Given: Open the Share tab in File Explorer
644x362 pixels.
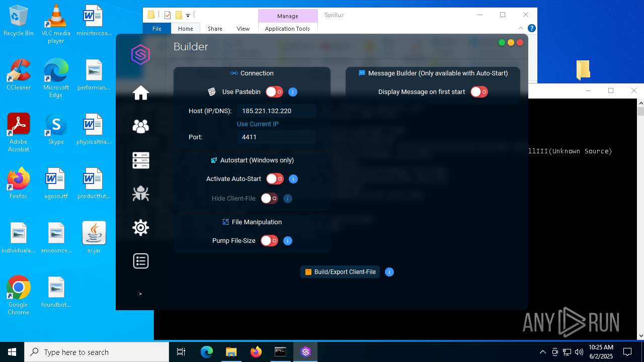Looking at the screenshot, I should point(215,29).
